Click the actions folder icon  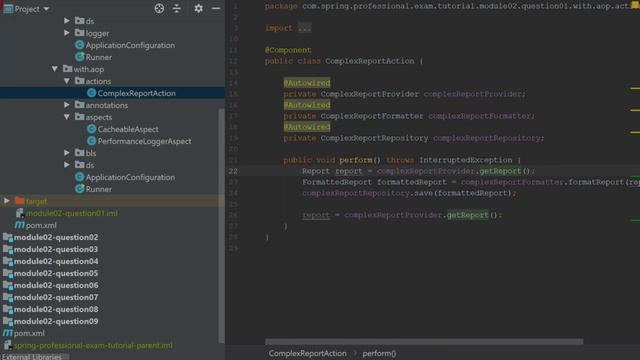coord(80,81)
